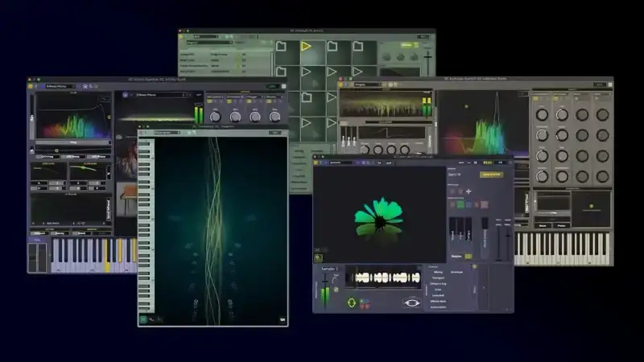Click the yellow dot on the Infinity Synth horizontal slider
The image size is (644, 362).
tap(56, 150)
